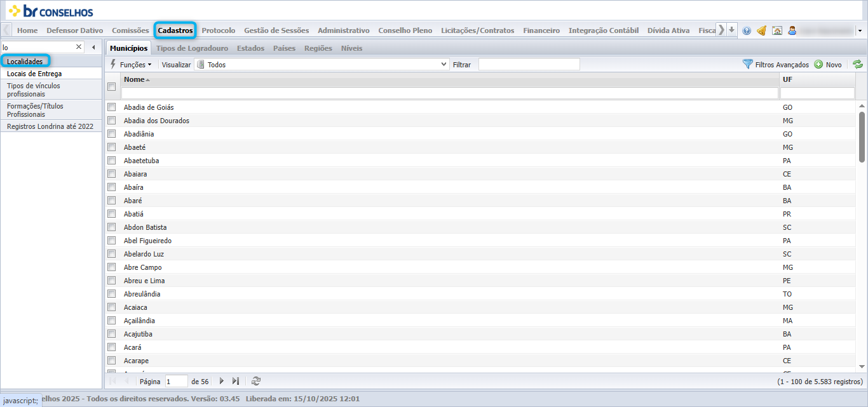This screenshot has width=868, height=407.
Task: Click the grid's vertical scrollbar thumb
Action: pos(862,137)
